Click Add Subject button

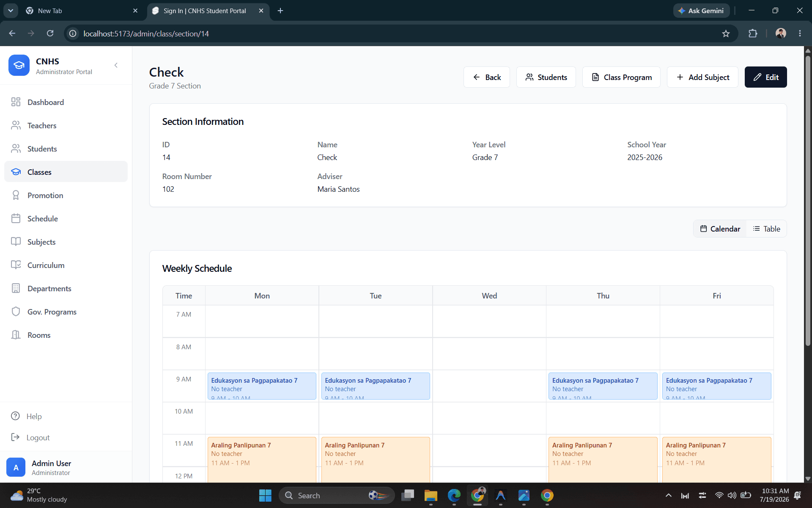[702, 77]
